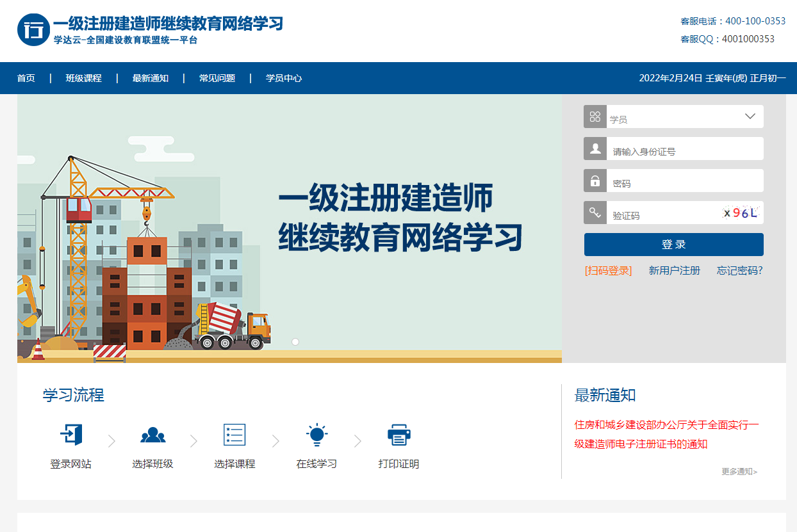This screenshot has height=532, width=797.
Task: Expand the 学员 role dropdown
Action: click(673, 117)
